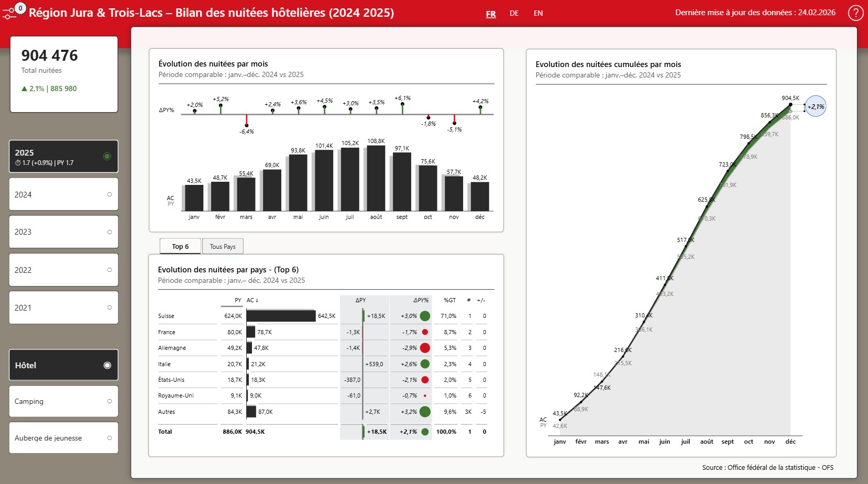The height and width of the screenshot is (484, 868).
Task: Click the red circle in Allemagne row
Action: (425, 348)
